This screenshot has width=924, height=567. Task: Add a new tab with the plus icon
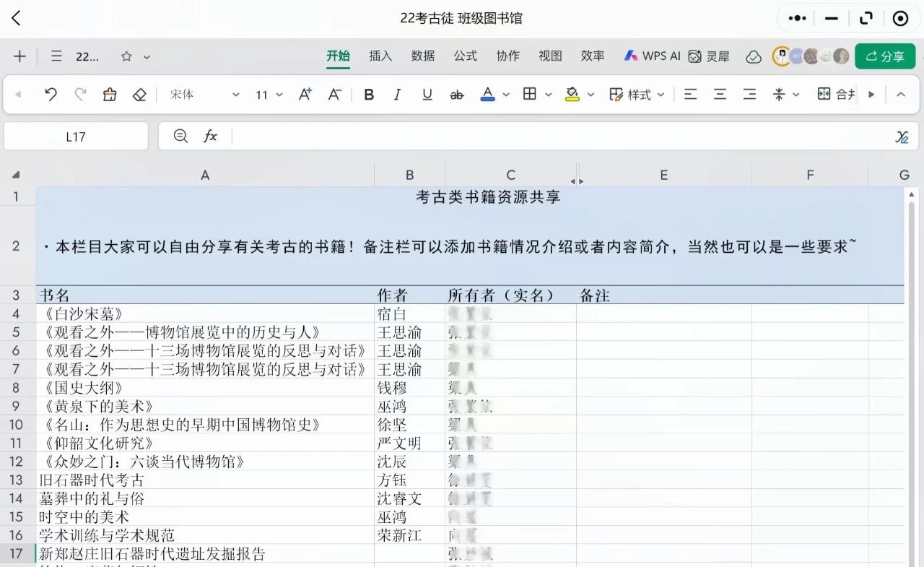pos(19,56)
